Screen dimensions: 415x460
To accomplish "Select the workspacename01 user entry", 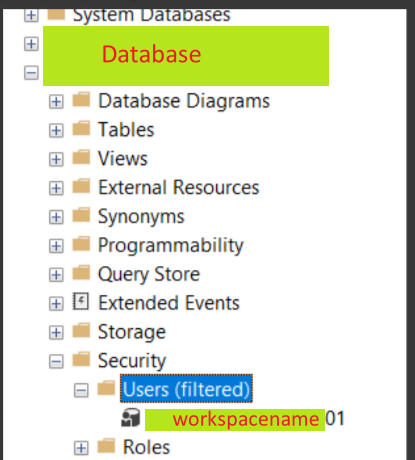I will click(245, 419).
